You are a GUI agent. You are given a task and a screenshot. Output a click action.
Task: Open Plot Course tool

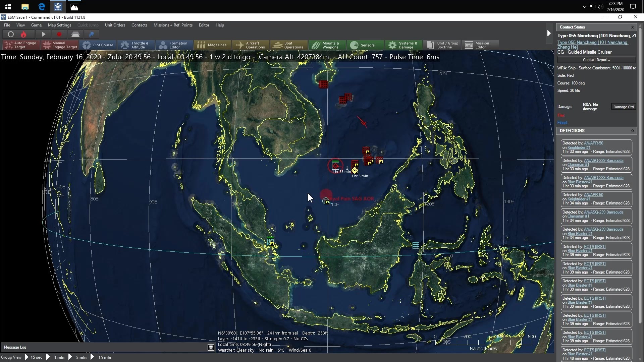coord(98,45)
